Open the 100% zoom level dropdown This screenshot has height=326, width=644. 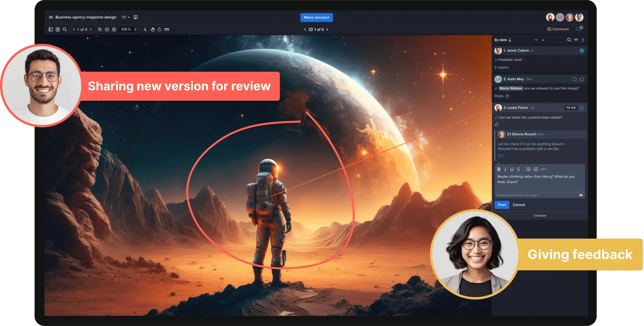tap(136, 29)
